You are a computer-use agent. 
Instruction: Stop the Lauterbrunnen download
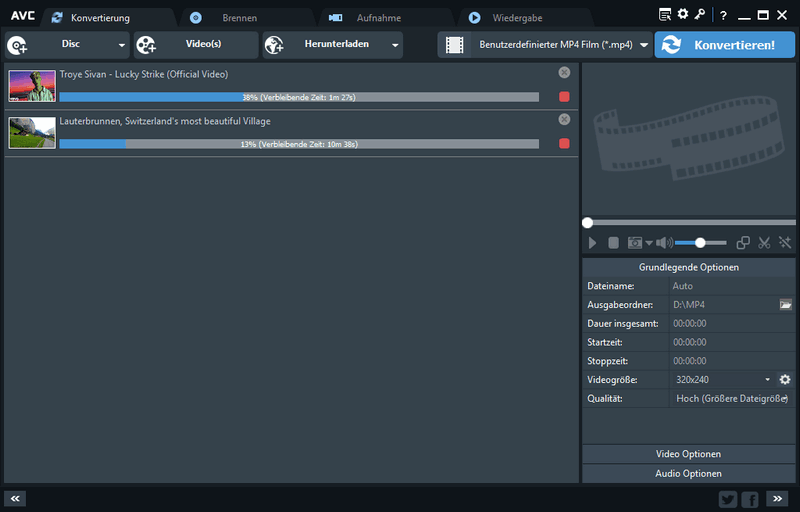[x=564, y=144]
